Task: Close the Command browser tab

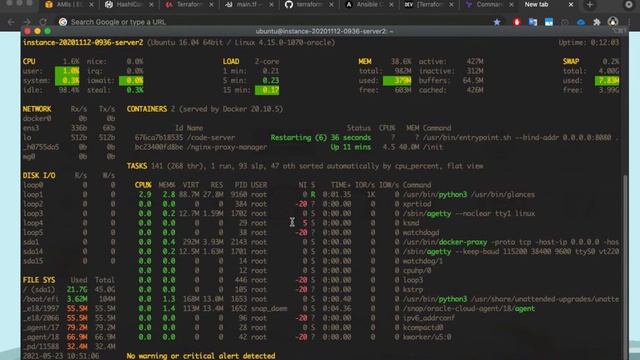Action: [511, 5]
